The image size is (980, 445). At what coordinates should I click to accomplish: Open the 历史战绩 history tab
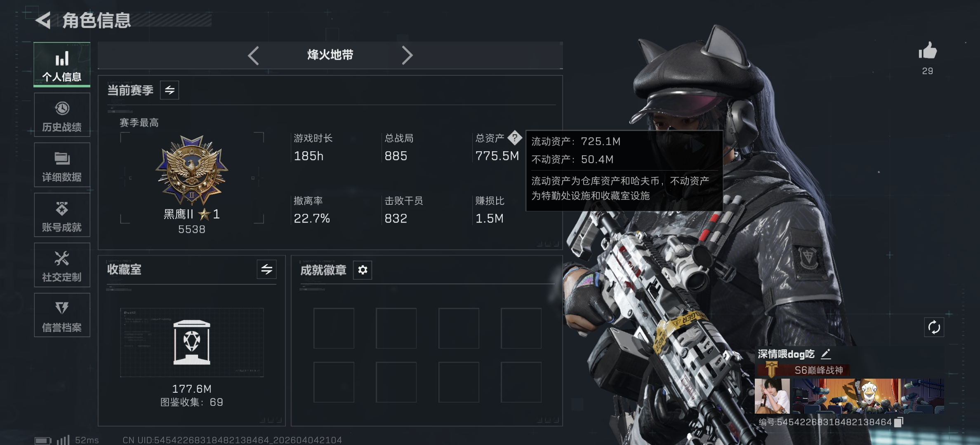(62, 115)
